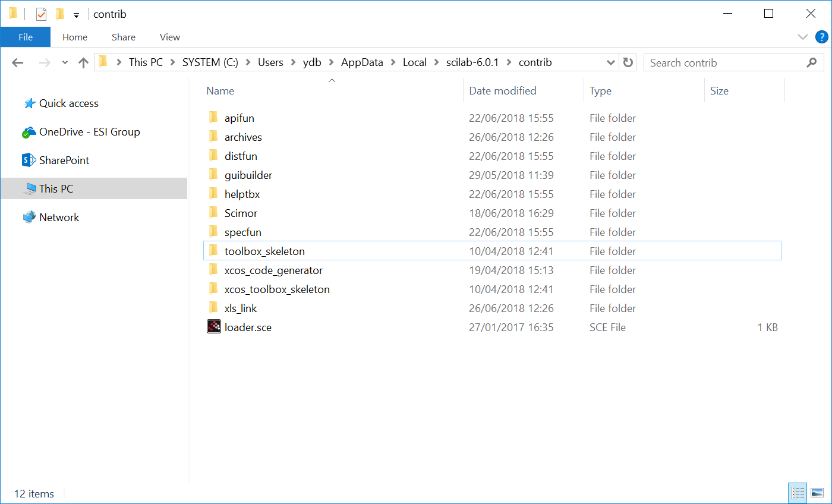Click the distfun folder icon
The width and height of the screenshot is (832, 504).
click(213, 156)
